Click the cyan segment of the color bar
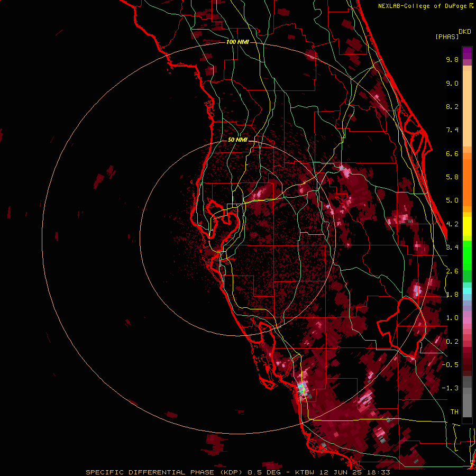Viewport: 476px width, 476px height. pyautogui.click(x=467, y=291)
